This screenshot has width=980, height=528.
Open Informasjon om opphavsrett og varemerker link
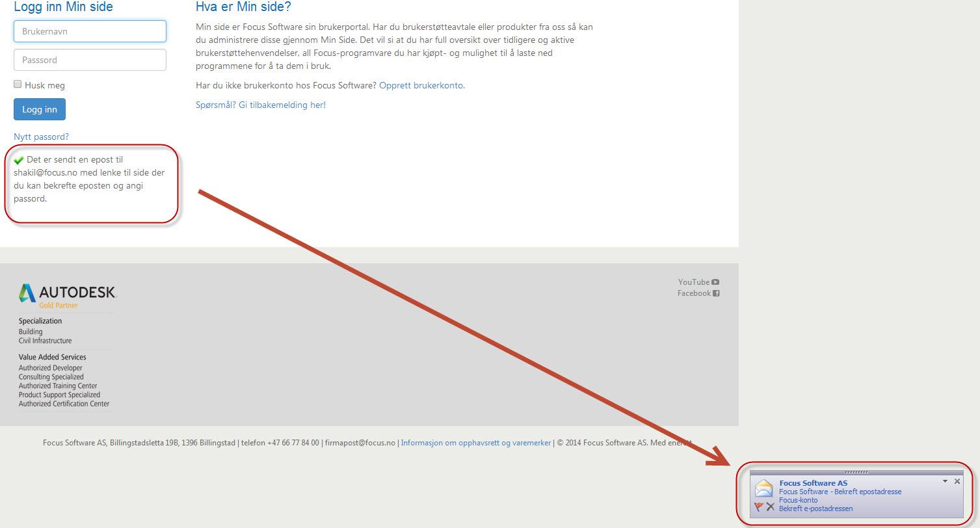click(476, 443)
